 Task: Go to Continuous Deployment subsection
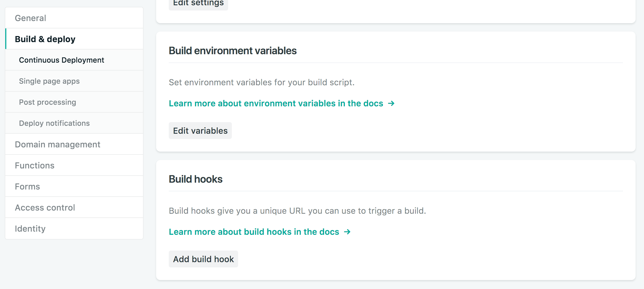pyautogui.click(x=62, y=60)
